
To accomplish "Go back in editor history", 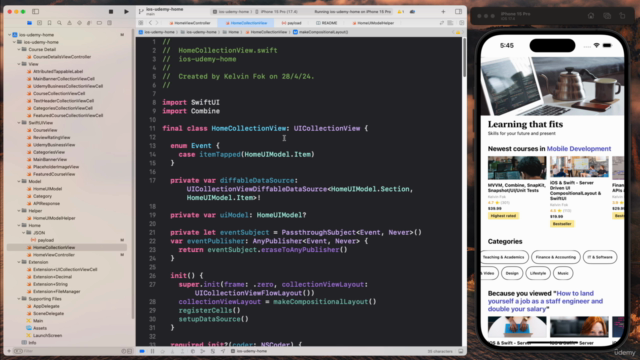I will pyautogui.click(x=150, y=23).
